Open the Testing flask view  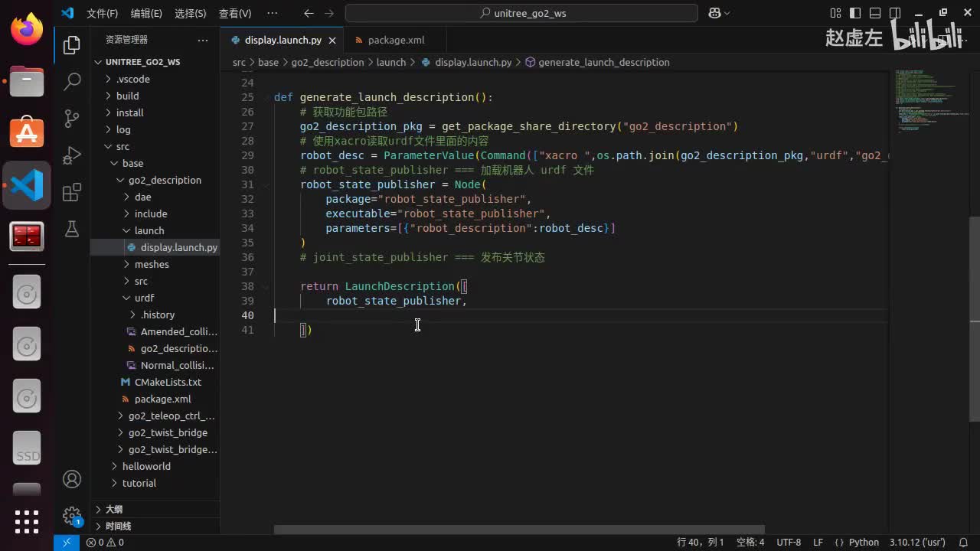point(72,229)
